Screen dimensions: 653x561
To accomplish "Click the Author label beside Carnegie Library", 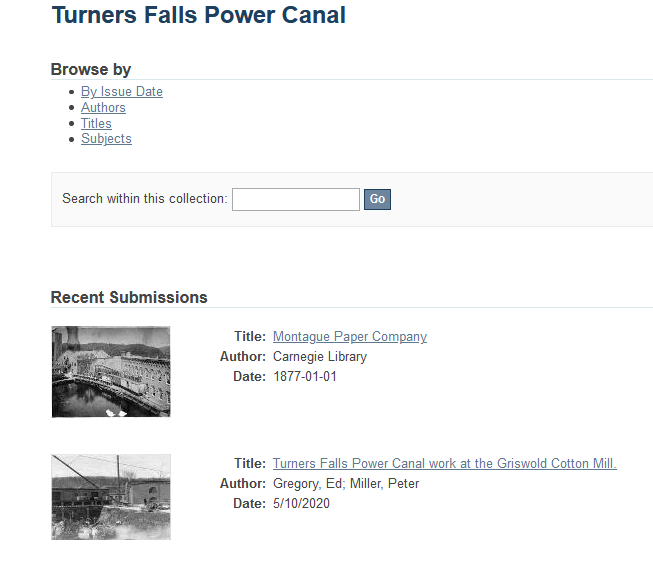I will click(x=243, y=357).
